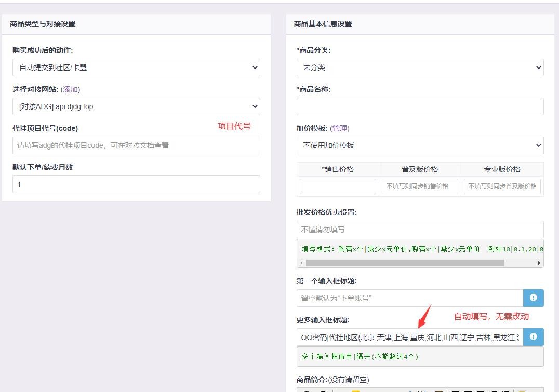The width and height of the screenshot is (559, 392).
Task: Click the horizontal scrollbar under the format hint
Action: (x=405, y=263)
